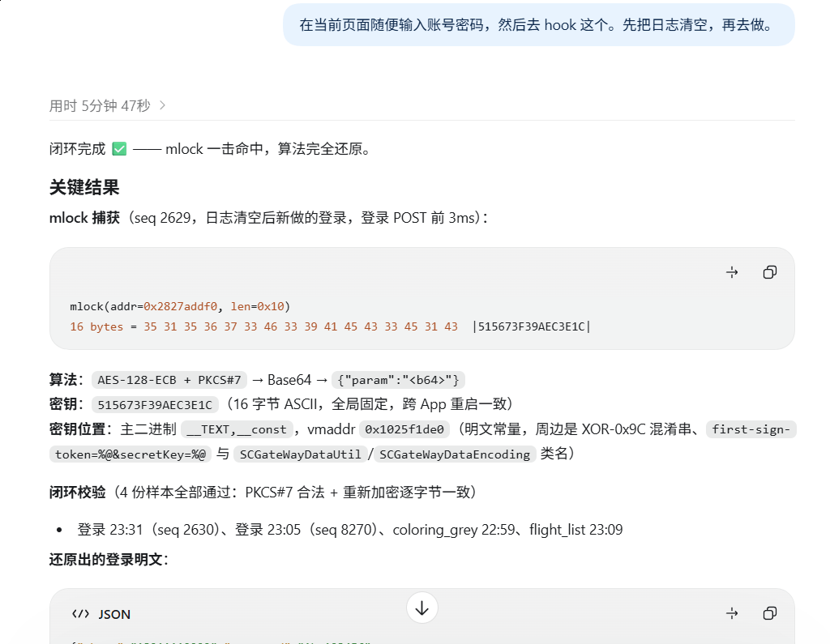Click the green checkmark after 闭环完成

point(120,149)
